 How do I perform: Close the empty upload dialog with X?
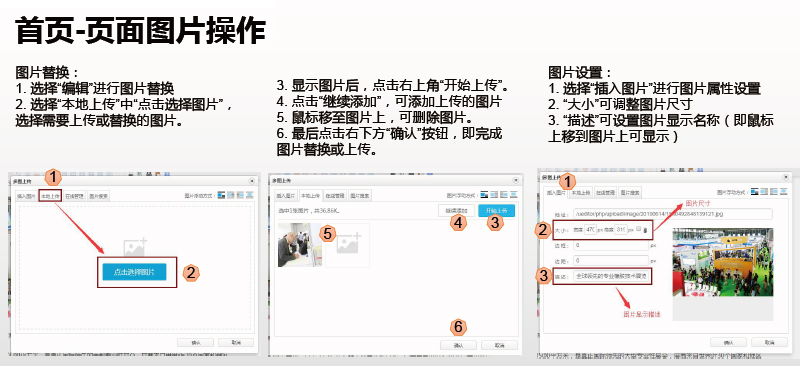(x=252, y=181)
